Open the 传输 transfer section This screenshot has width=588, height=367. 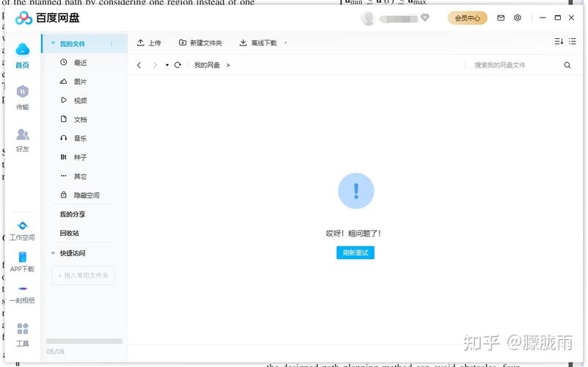[23, 97]
